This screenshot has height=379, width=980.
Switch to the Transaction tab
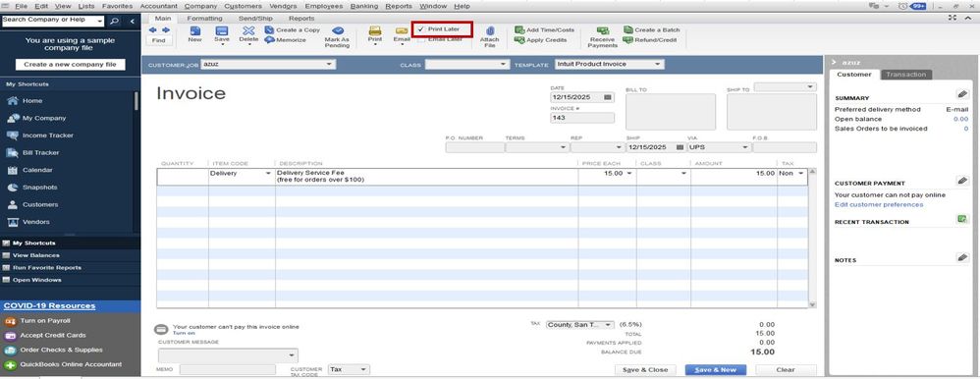905,75
